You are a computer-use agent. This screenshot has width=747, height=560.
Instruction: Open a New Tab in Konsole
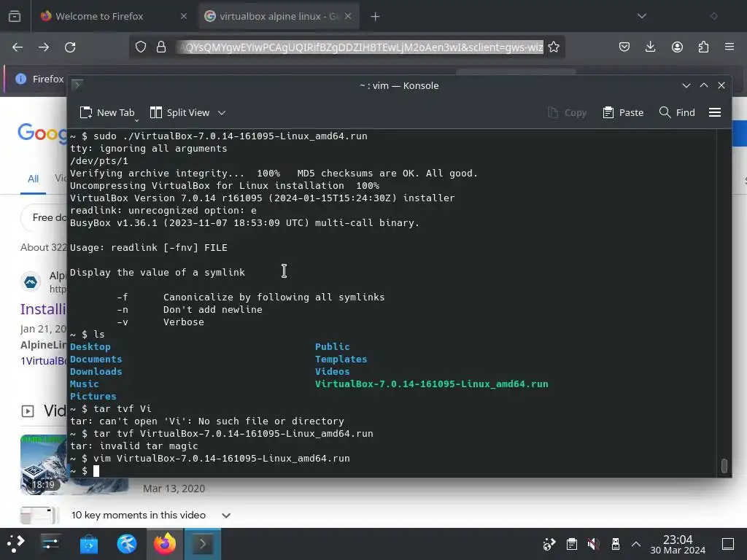point(107,113)
